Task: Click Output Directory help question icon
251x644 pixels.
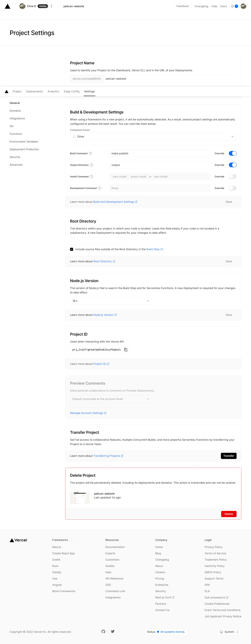Action: click(x=92, y=165)
